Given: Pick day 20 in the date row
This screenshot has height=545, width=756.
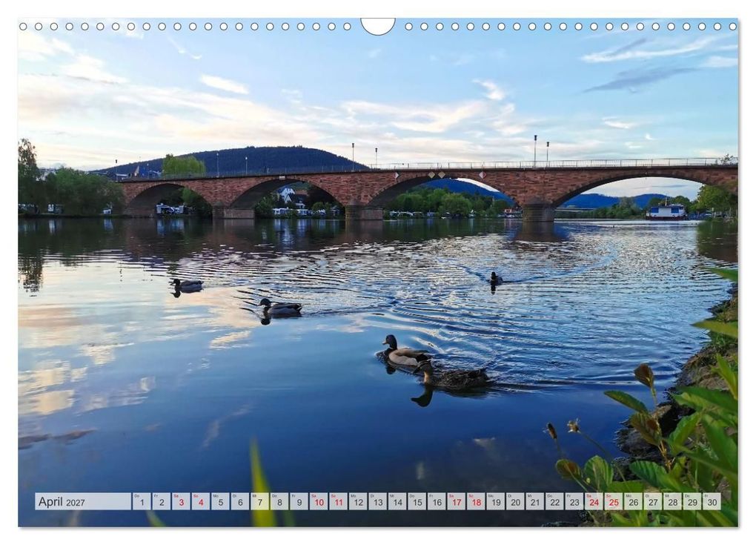Looking at the screenshot, I should point(515,501).
